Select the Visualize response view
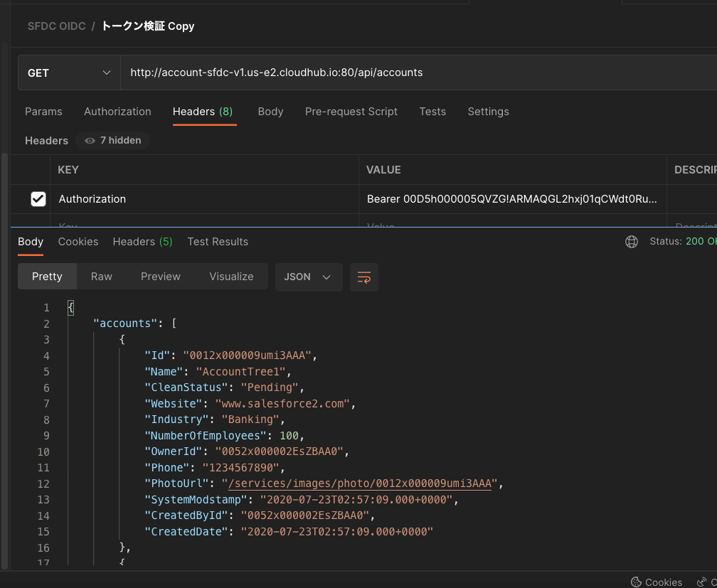Viewport: 717px width, 588px height. click(231, 277)
